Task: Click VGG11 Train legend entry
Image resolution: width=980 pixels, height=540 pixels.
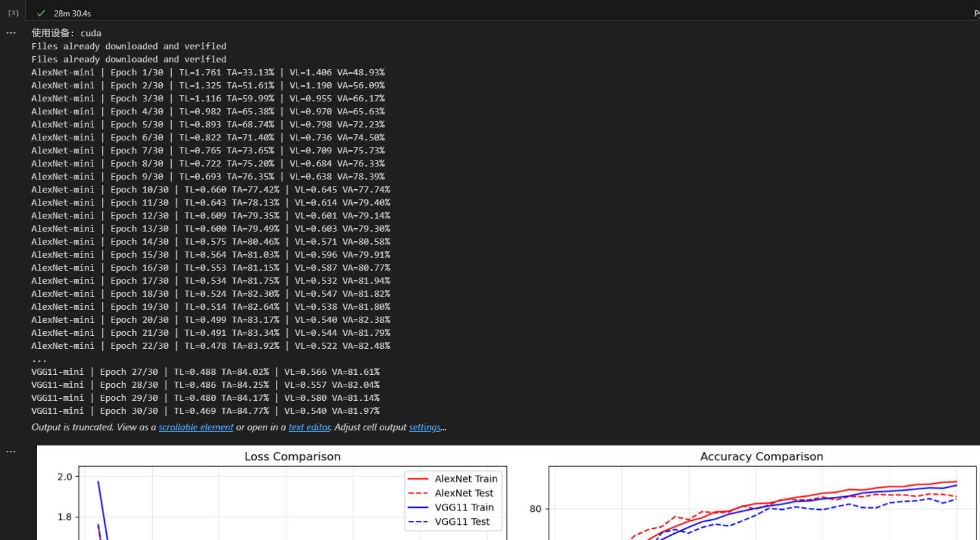Action: coord(451,508)
